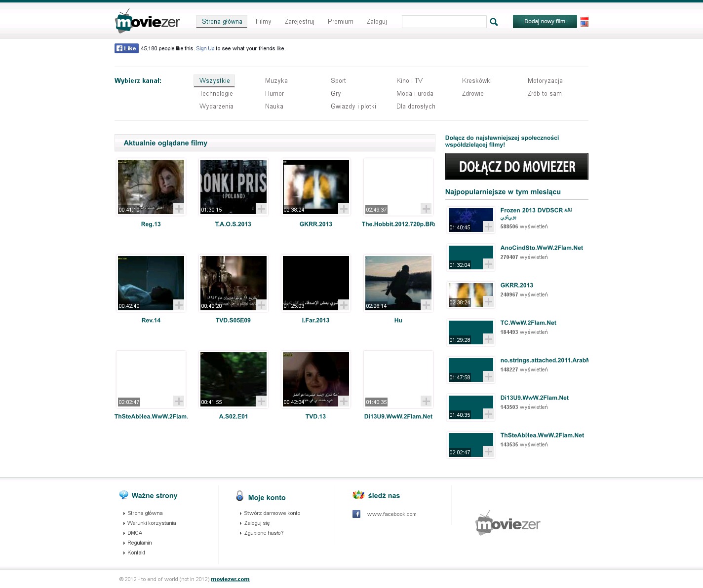Click the moviezer logo in header
The height and width of the screenshot is (588, 703).
coord(148,21)
